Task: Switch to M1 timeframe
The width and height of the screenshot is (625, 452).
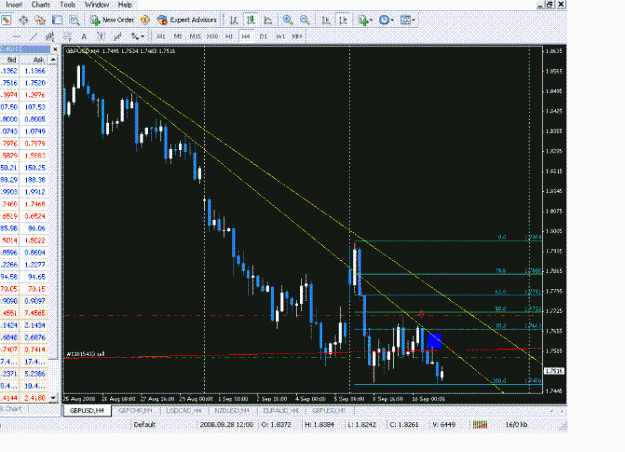Action: 161,36
